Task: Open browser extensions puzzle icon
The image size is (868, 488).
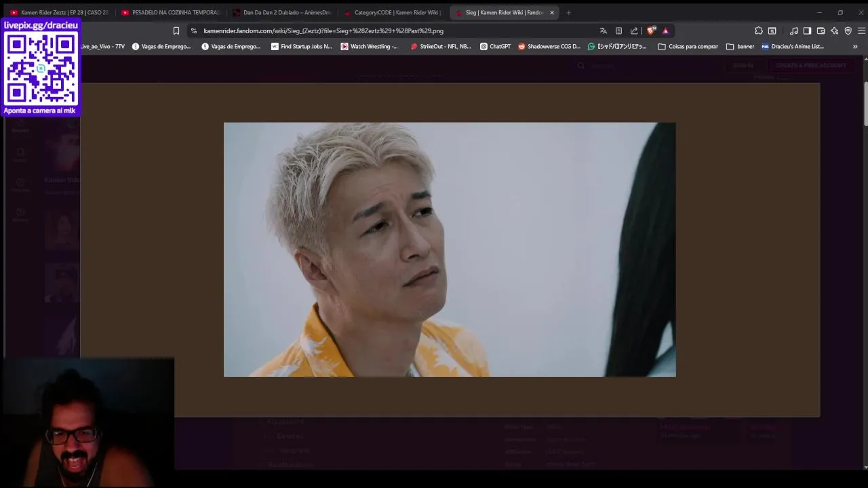Action: pyautogui.click(x=758, y=30)
